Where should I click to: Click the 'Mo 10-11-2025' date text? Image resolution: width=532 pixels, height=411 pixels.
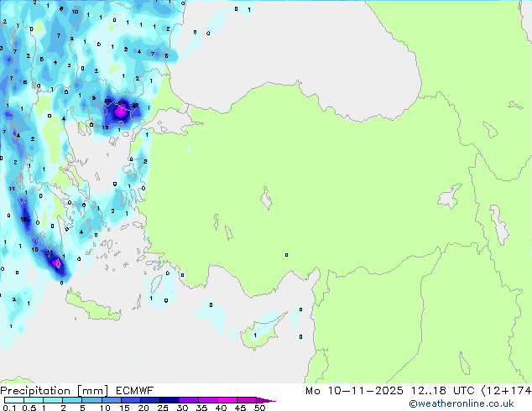point(354,391)
